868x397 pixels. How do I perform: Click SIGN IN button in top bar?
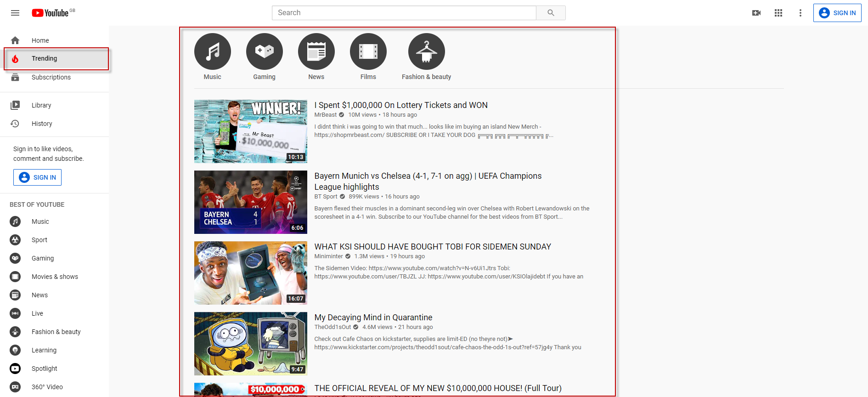(x=837, y=13)
